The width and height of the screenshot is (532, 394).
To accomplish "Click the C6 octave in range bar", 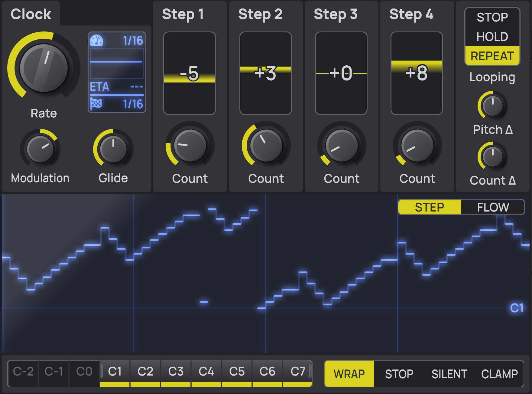I will [x=268, y=373].
